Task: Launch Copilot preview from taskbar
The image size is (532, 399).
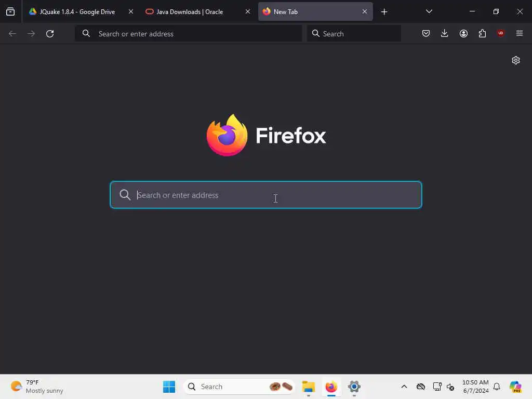Action: [x=515, y=387]
